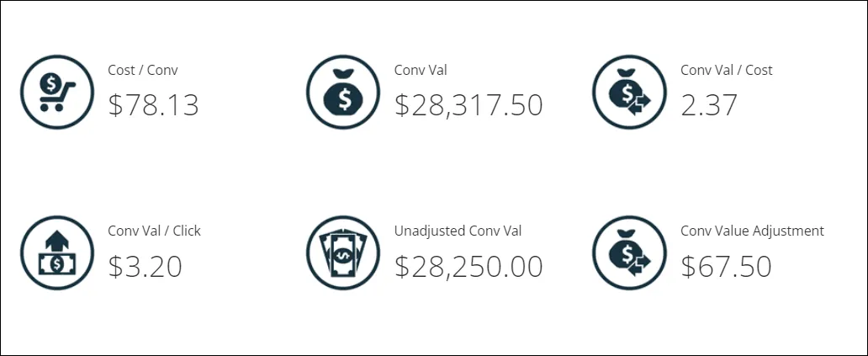This screenshot has height=356, width=868.
Task: Click the up arrow above the cash icon
Action: [x=57, y=241]
